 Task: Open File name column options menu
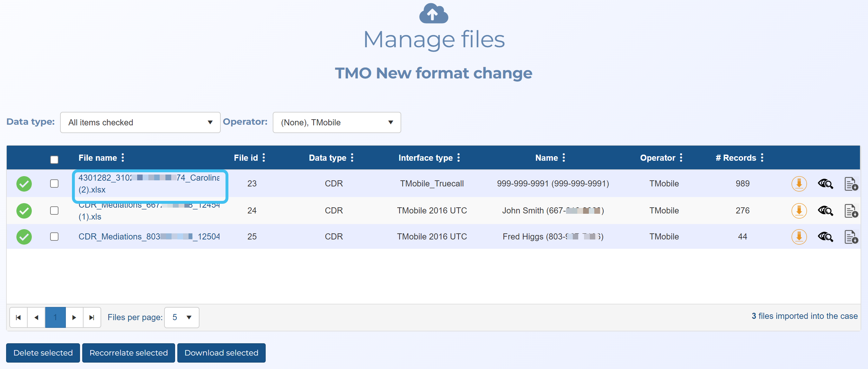click(123, 157)
